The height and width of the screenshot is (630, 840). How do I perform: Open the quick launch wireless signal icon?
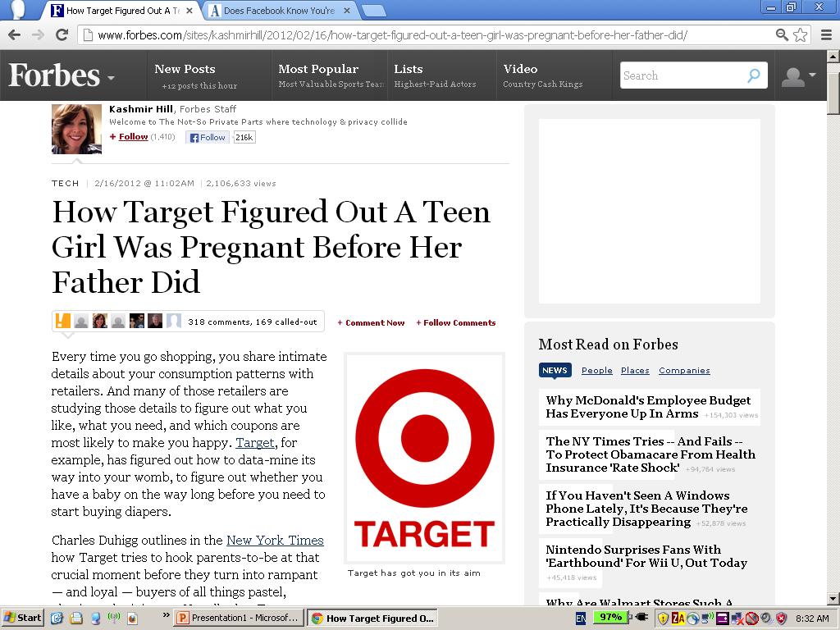(113, 618)
